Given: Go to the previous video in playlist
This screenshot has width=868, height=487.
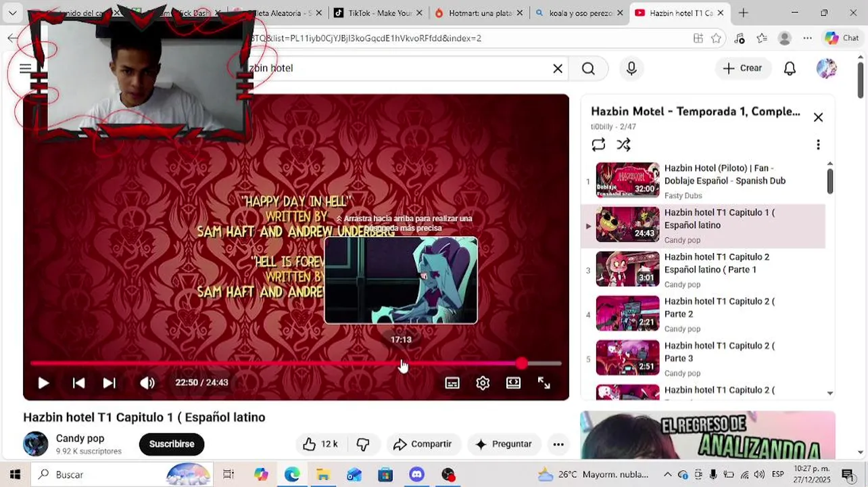Looking at the screenshot, I should [78, 383].
